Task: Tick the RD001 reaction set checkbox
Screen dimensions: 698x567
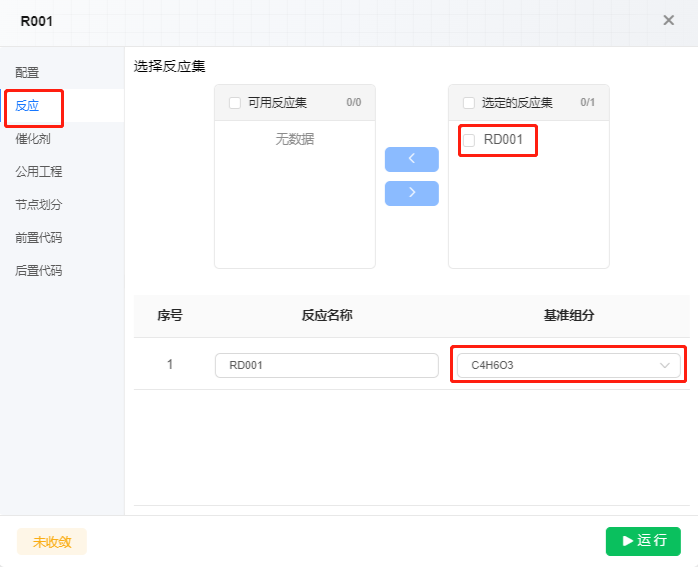Action: click(469, 140)
